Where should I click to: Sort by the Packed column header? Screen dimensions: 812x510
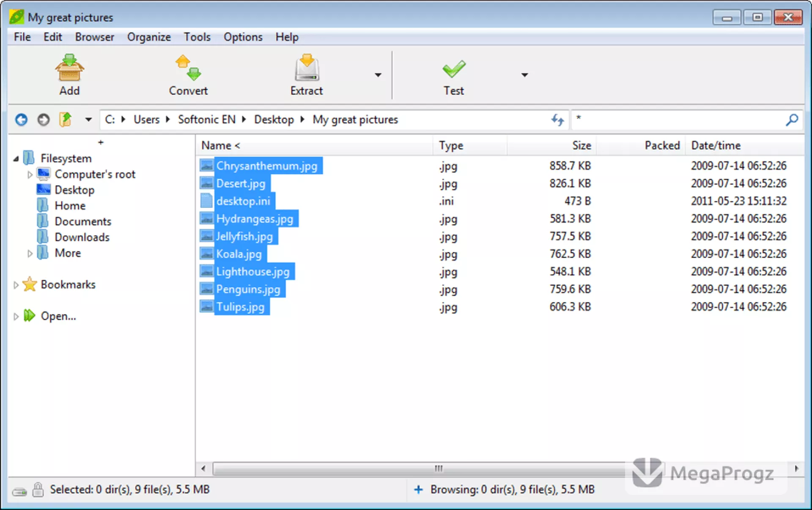tap(640, 145)
